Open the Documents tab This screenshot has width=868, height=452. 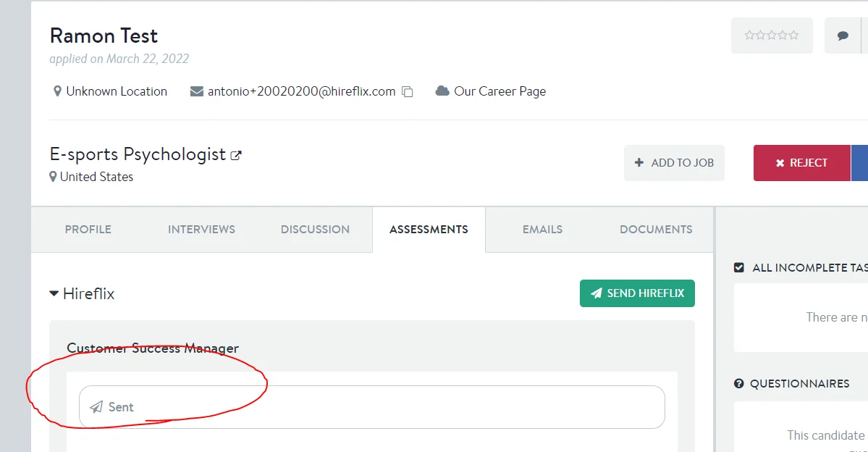point(656,230)
